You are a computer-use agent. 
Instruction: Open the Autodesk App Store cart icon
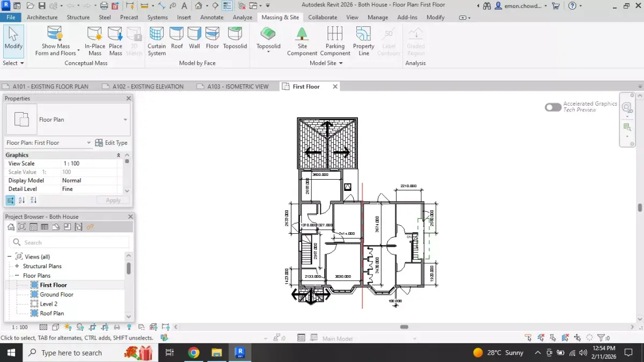coord(555,6)
